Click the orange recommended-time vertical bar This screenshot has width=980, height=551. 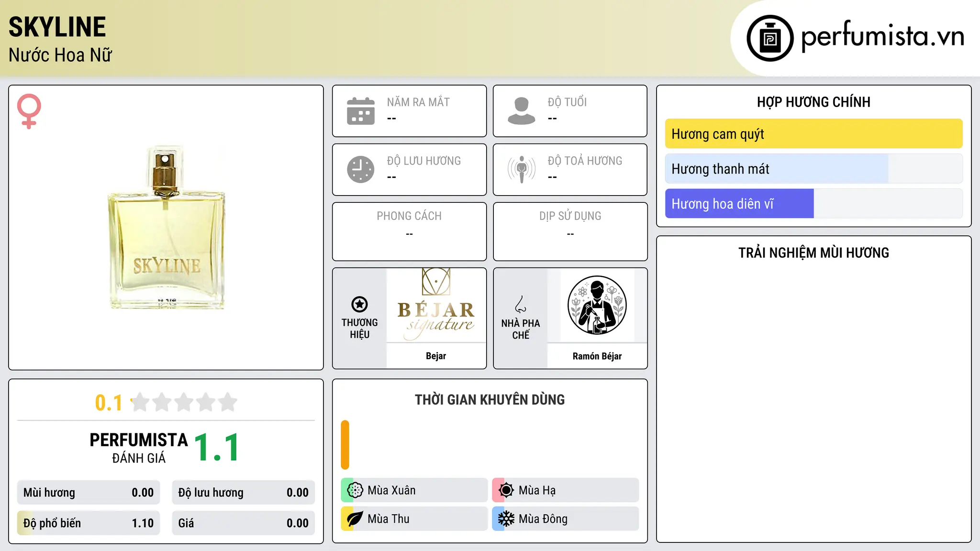[345, 445]
